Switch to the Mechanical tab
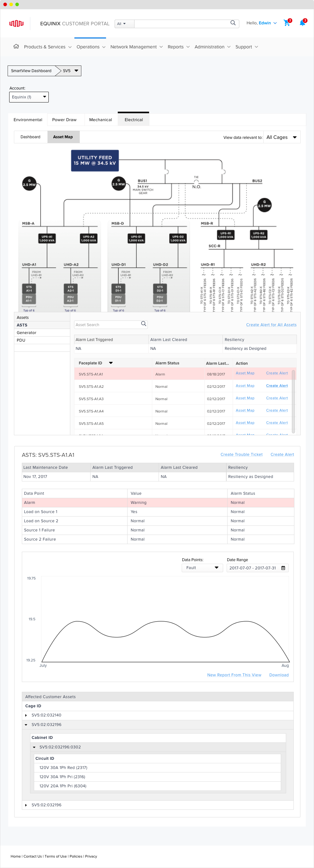The height and width of the screenshot is (868, 314). pyautogui.click(x=101, y=120)
